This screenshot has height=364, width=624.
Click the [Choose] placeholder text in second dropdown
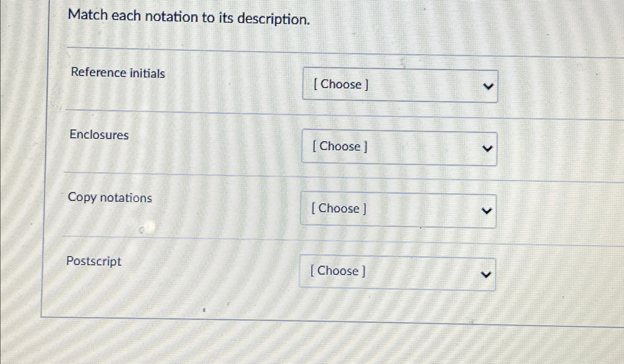coord(339,147)
